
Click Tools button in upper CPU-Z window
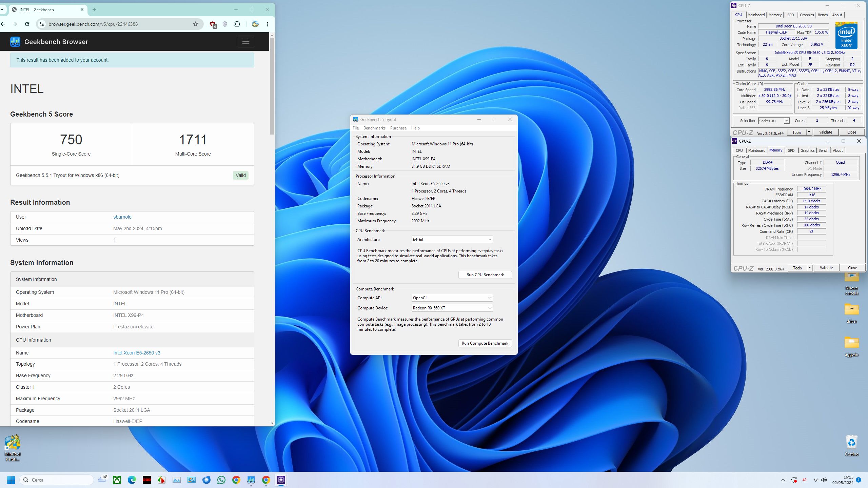coord(797,132)
